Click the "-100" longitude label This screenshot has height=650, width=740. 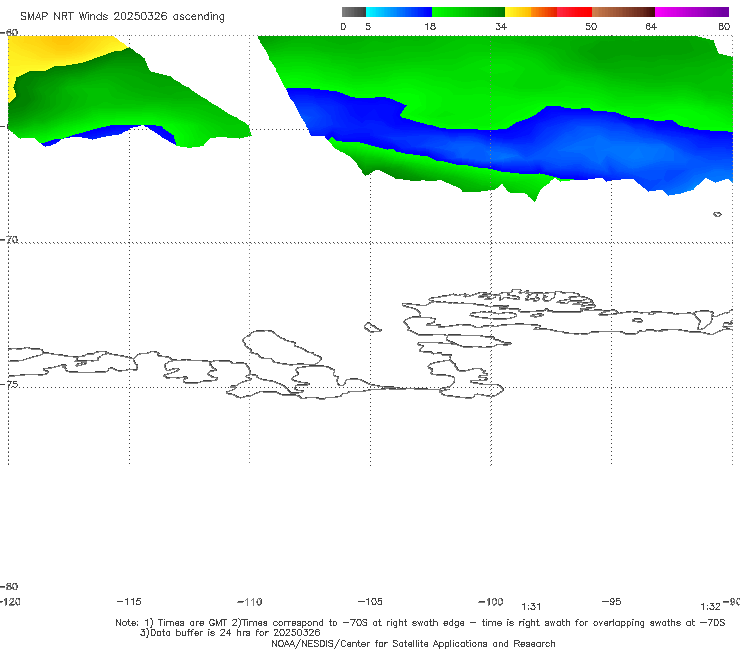491,602
